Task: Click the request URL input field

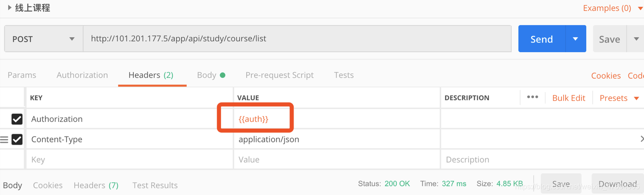Action: pyautogui.click(x=296, y=39)
